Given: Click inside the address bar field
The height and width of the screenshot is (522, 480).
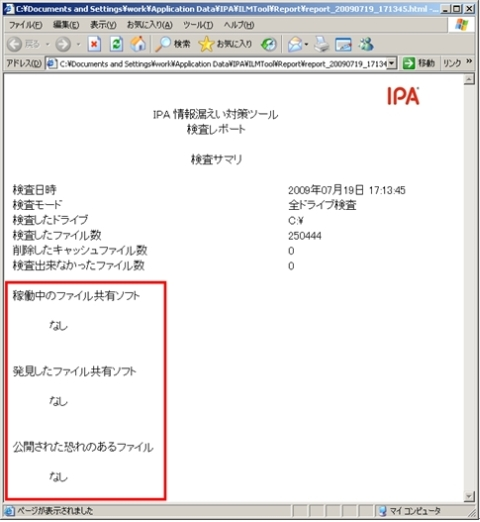Looking at the screenshot, I should click(x=223, y=63).
